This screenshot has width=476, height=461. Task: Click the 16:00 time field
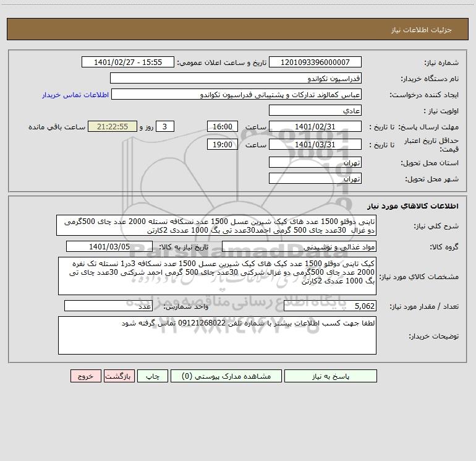[222, 126]
